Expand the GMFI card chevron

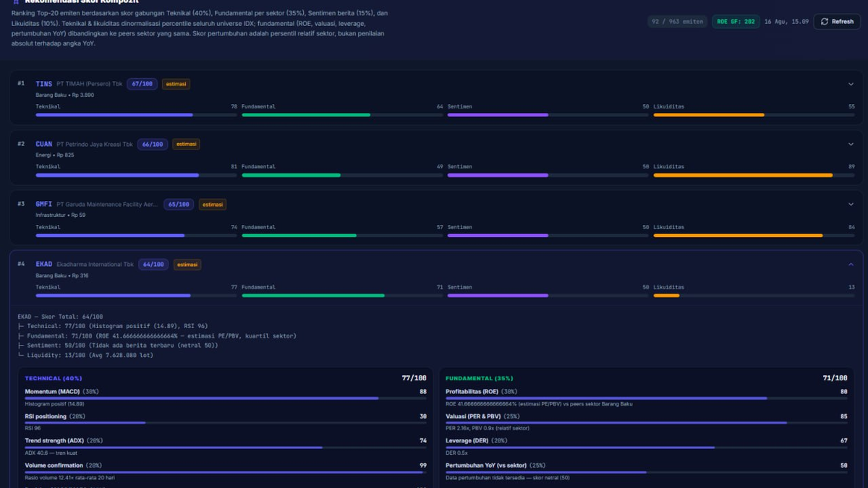coord(851,204)
